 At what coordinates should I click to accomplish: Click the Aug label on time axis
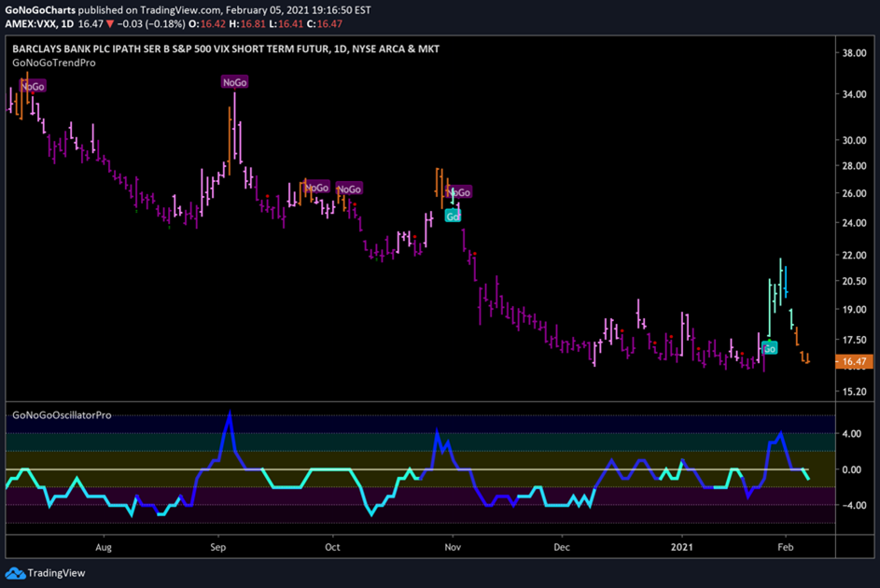[x=104, y=547]
